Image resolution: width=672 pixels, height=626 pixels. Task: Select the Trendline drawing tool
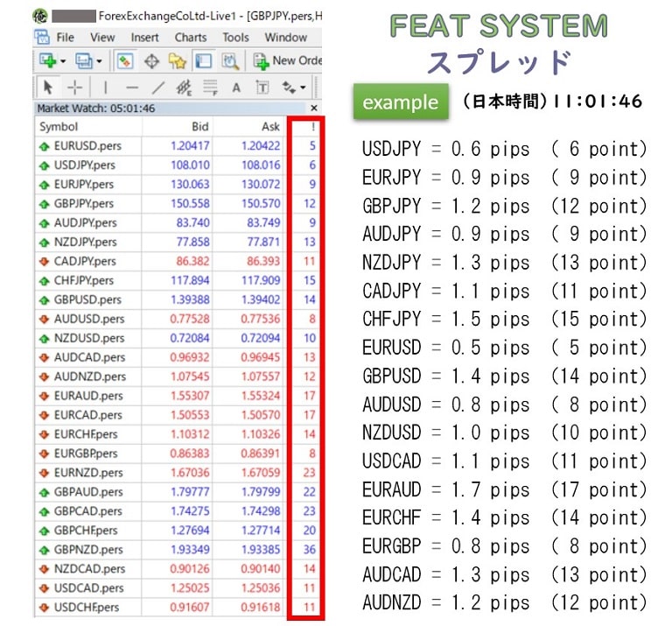(x=158, y=88)
